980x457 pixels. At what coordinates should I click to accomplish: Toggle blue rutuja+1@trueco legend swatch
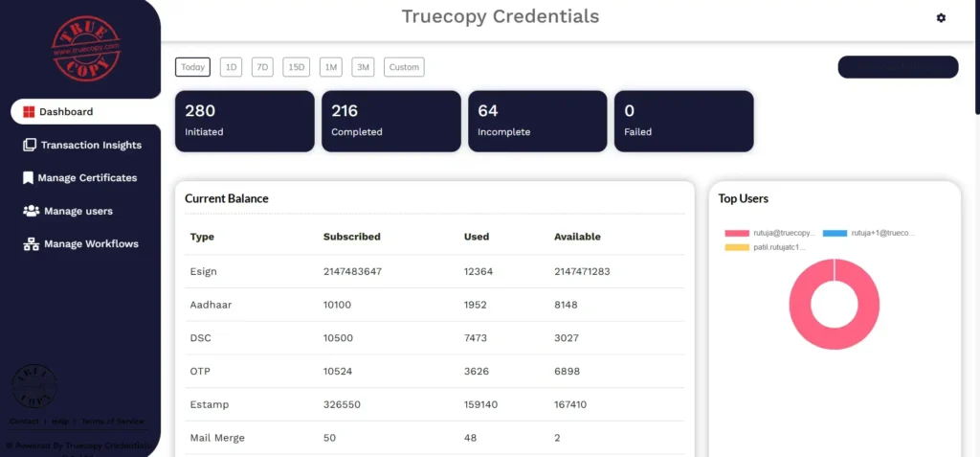[835, 233]
